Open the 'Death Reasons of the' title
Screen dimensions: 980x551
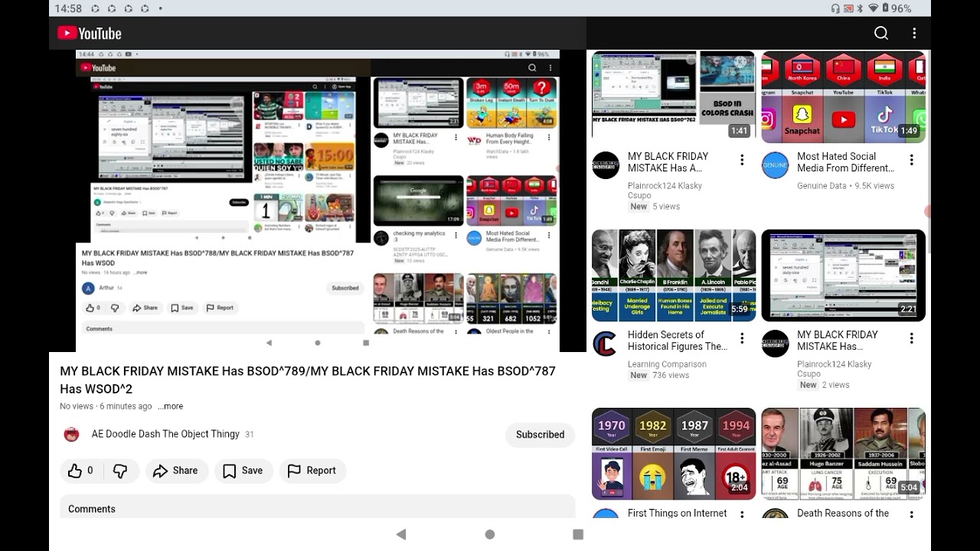pos(843,513)
